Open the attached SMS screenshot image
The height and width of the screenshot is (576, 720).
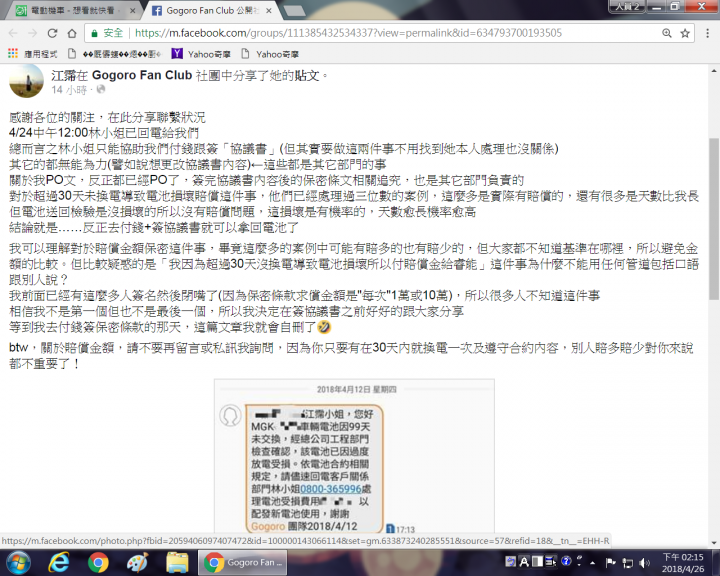click(x=354, y=457)
